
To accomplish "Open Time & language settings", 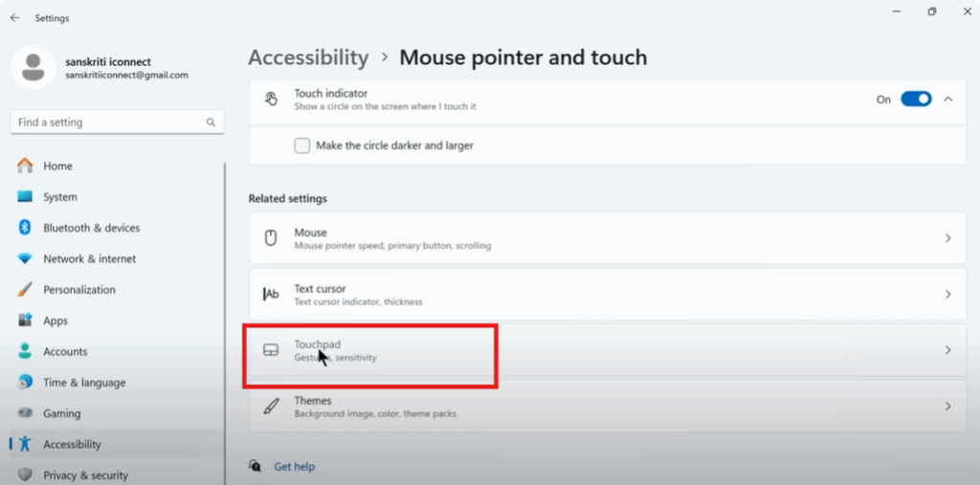I will click(116, 382).
